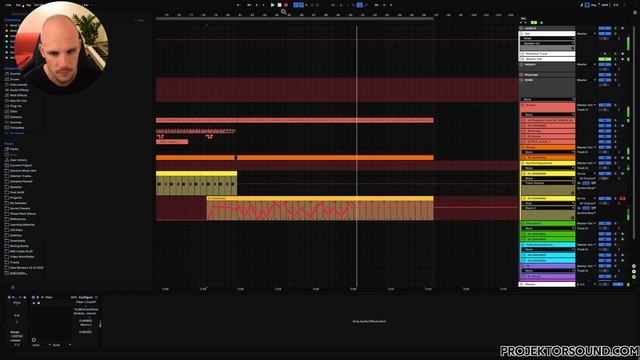Click the Tap tempo button
The height and width of the screenshot is (360, 640).
[29, 5]
